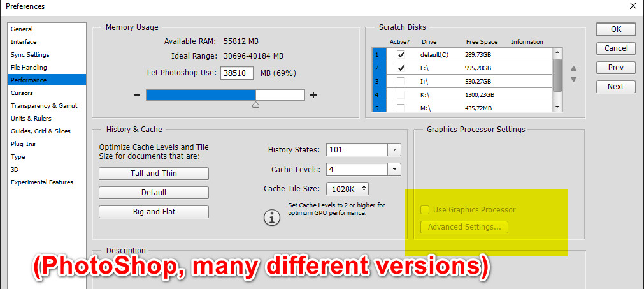Click the scratch disks scrollbar thumb
Viewport: 644px width, 289px height.
tap(557, 75)
